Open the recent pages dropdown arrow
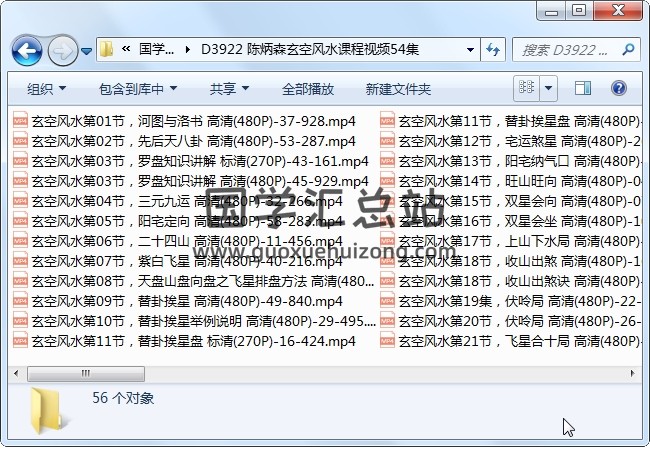The width and height of the screenshot is (650, 450). pos(86,51)
